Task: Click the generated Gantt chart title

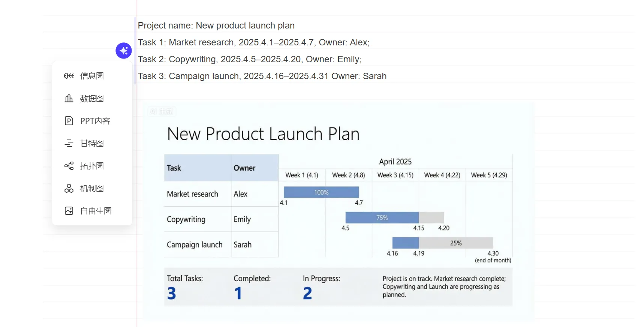Action: coord(263,134)
